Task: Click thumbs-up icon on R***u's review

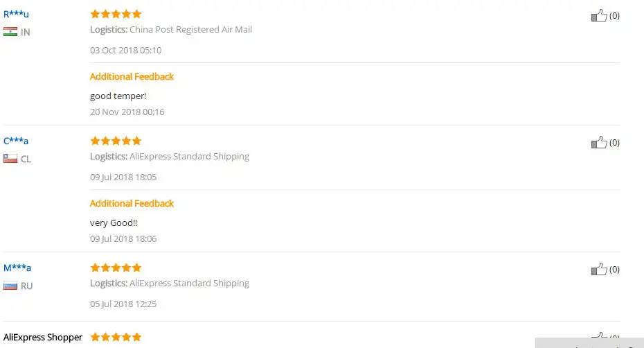Action: pyautogui.click(x=598, y=15)
